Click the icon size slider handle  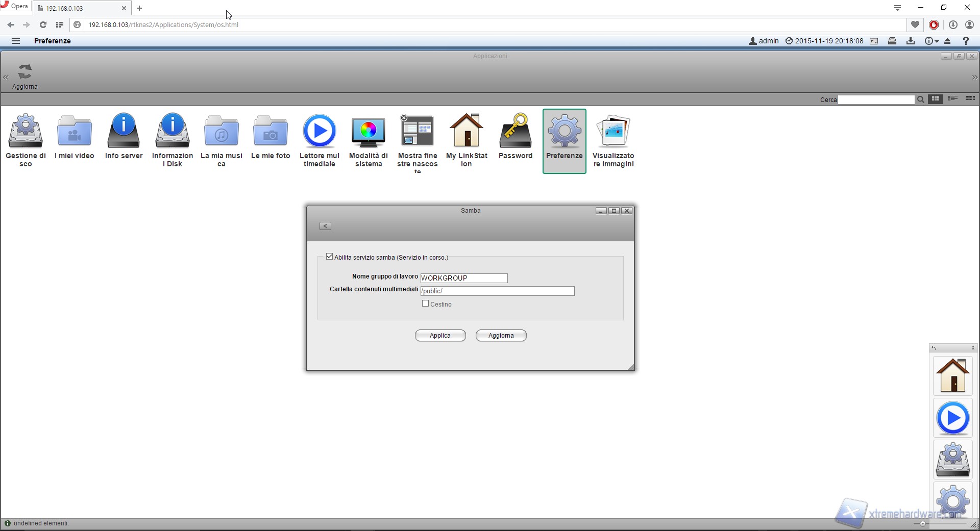tap(922, 523)
